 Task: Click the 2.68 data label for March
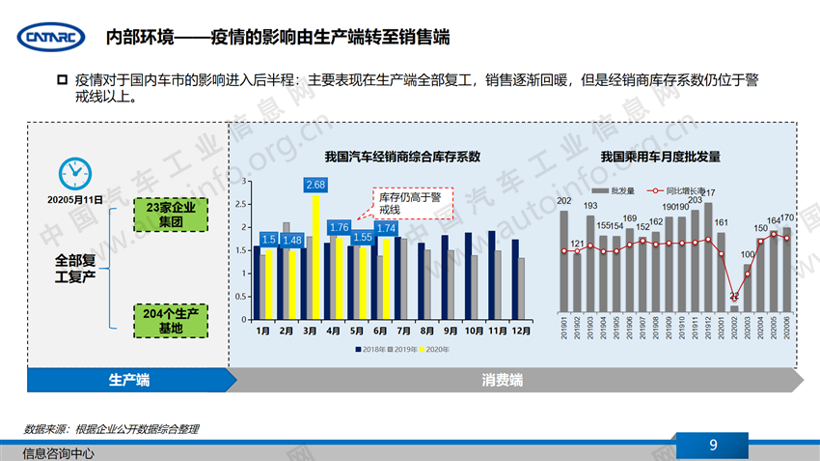coord(316,184)
